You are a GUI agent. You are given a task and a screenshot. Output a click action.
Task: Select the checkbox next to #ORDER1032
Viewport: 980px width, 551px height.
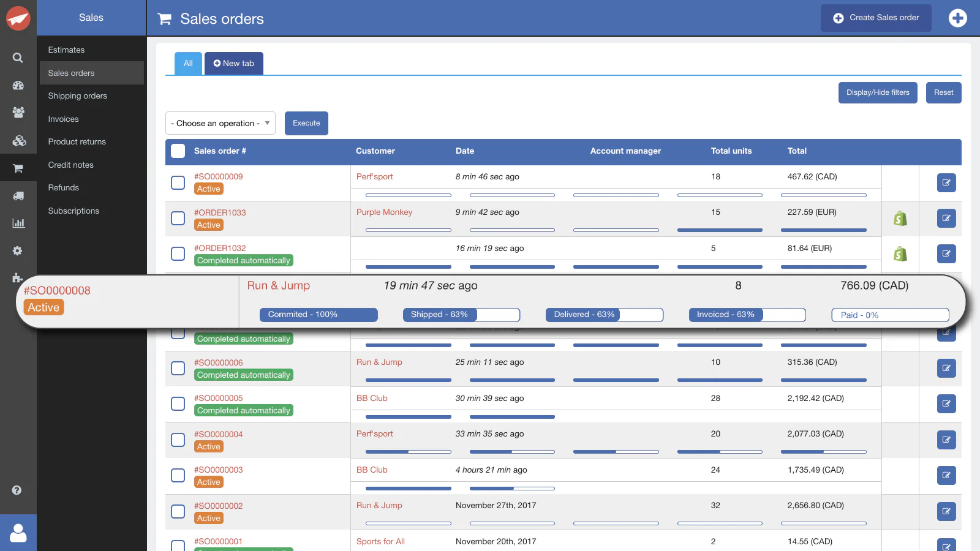tap(178, 253)
